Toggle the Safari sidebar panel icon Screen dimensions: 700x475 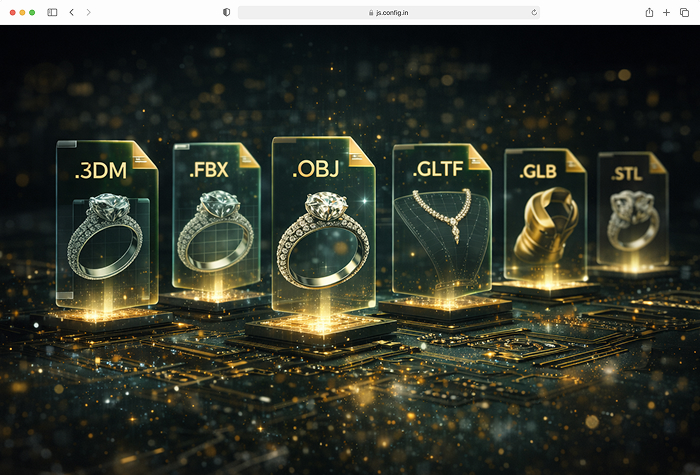tap(51, 12)
